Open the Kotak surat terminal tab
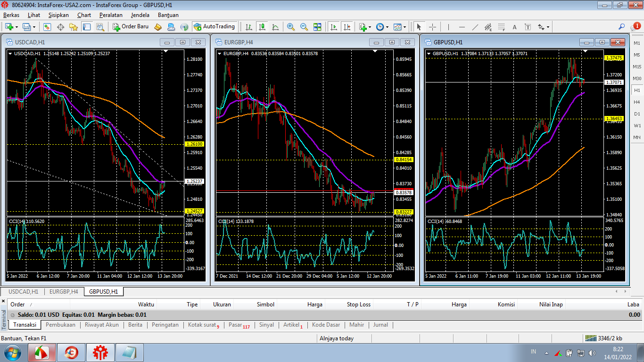 [204, 325]
